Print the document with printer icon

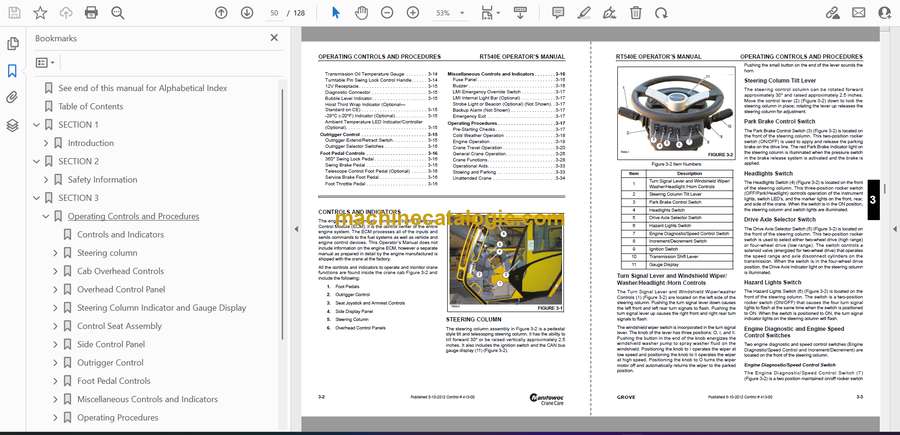tap(91, 13)
